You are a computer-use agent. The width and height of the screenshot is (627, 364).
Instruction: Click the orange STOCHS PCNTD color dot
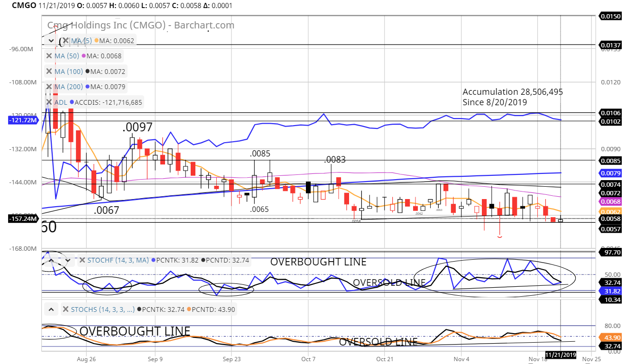click(x=189, y=309)
